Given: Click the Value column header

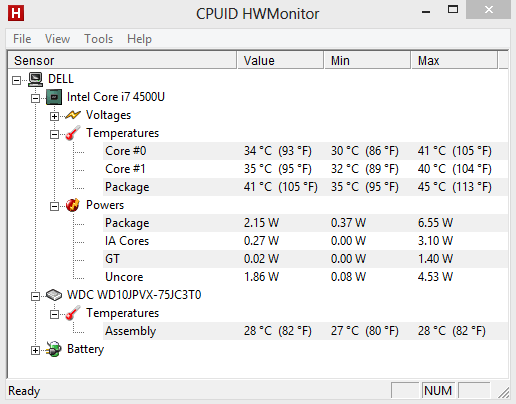Looking at the screenshot, I should [x=280, y=60].
